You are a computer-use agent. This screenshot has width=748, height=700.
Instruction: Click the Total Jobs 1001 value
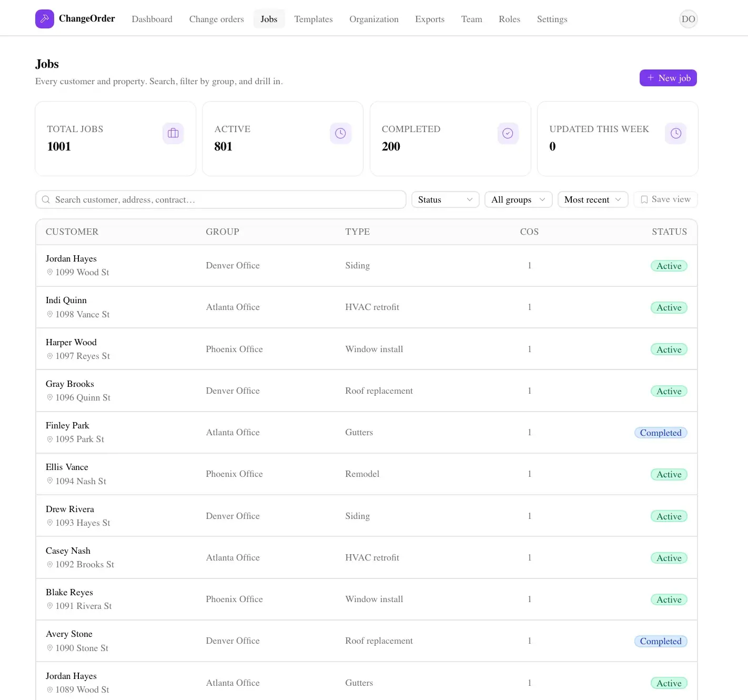click(x=59, y=146)
